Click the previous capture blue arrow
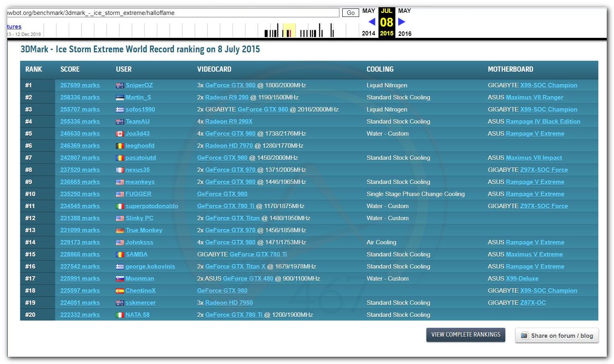Screen dimensions: 614x364 click(372, 22)
